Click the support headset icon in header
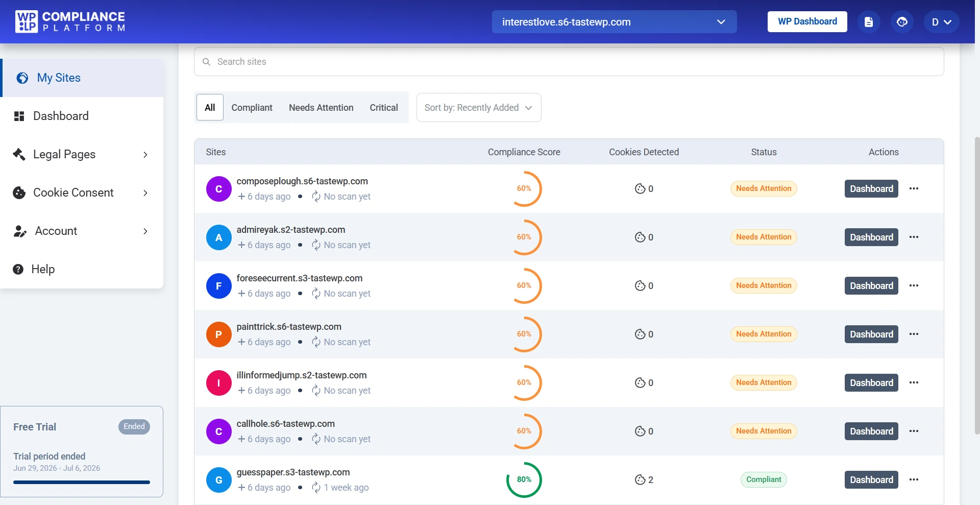 (902, 22)
